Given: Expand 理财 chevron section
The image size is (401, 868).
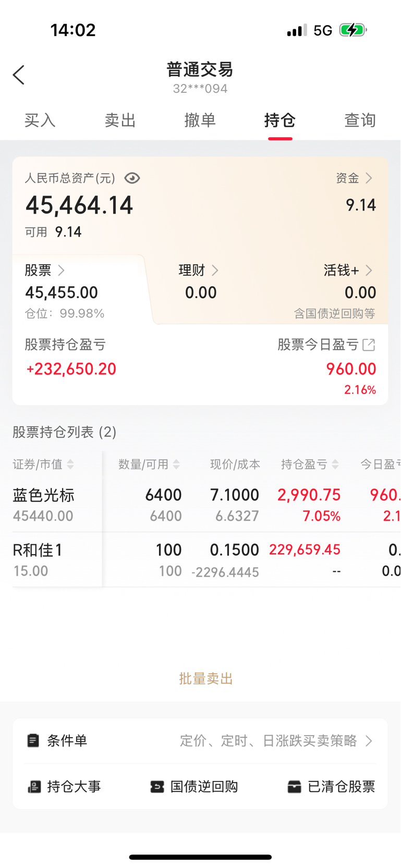Looking at the screenshot, I should (215, 270).
